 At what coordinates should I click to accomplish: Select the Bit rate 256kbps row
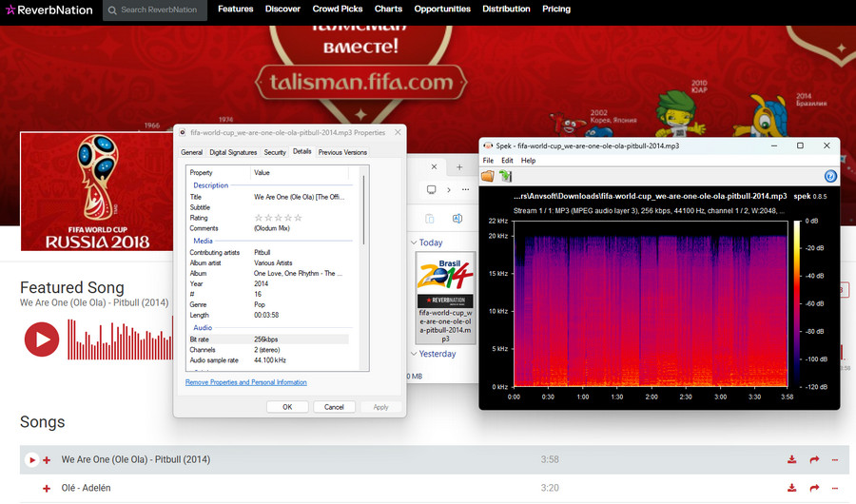pyautogui.click(x=268, y=339)
